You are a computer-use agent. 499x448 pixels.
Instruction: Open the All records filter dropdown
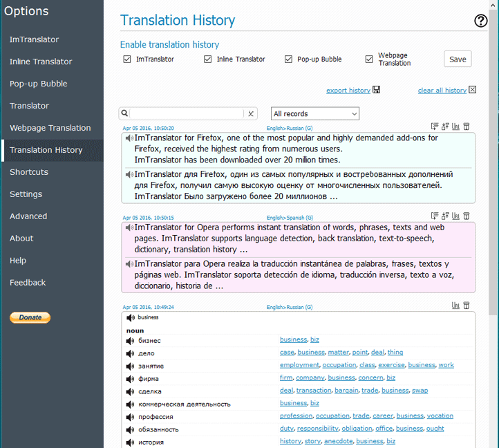coord(314,113)
